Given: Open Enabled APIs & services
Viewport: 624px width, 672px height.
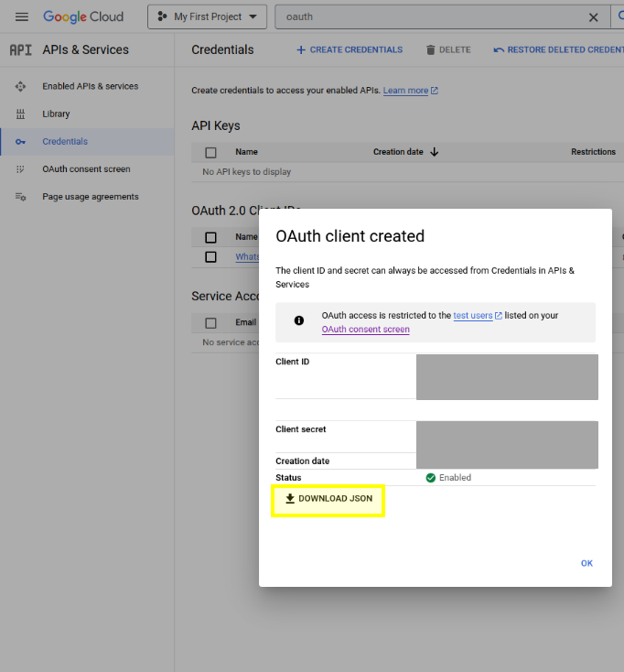Looking at the screenshot, I should (90, 86).
